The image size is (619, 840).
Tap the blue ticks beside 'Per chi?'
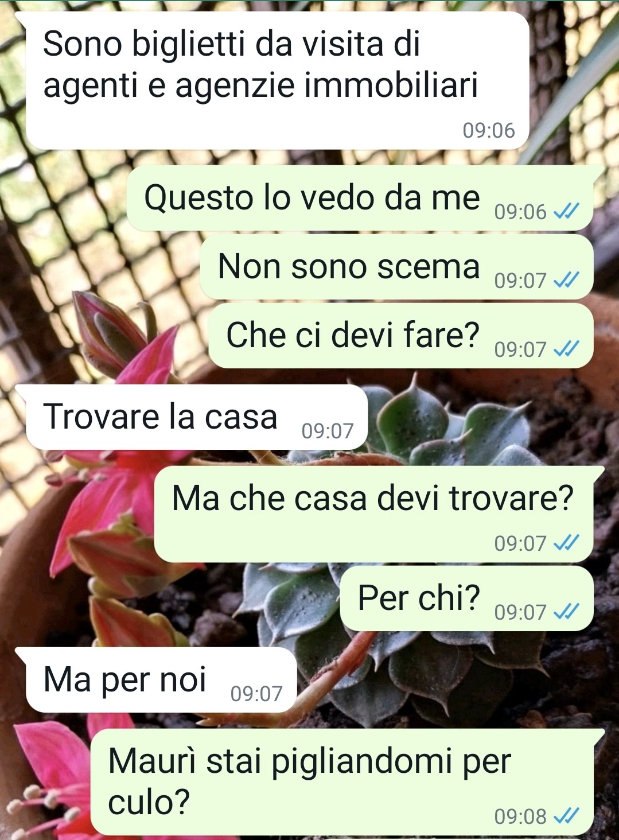pyautogui.click(x=566, y=612)
